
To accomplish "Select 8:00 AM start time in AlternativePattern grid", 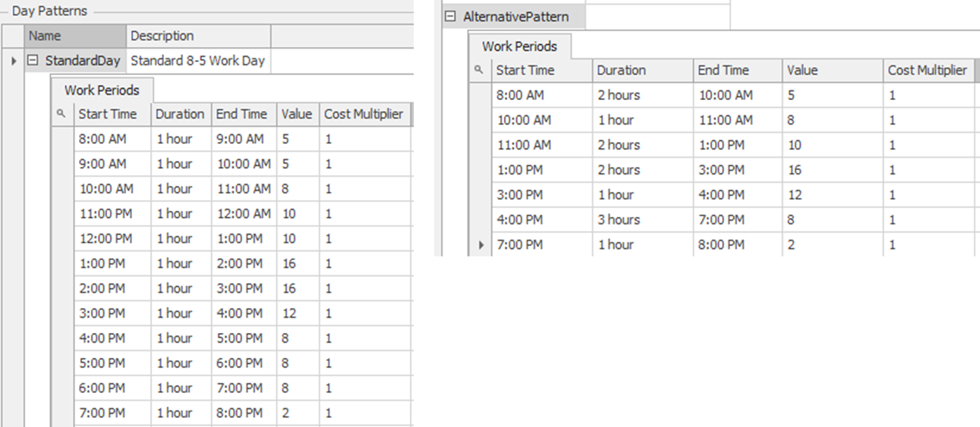I will pos(541,95).
